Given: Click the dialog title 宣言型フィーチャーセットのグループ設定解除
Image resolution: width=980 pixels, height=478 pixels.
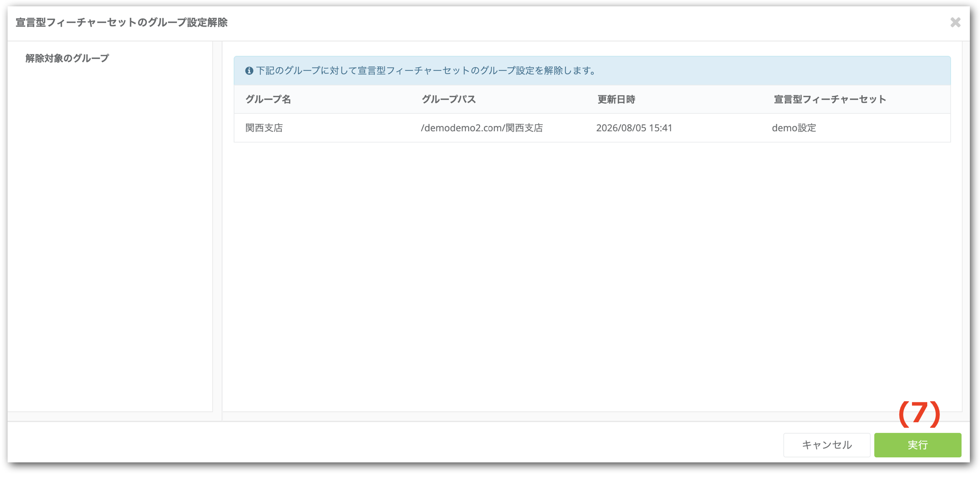Looking at the screenshot, I should (x=122, y=22).
